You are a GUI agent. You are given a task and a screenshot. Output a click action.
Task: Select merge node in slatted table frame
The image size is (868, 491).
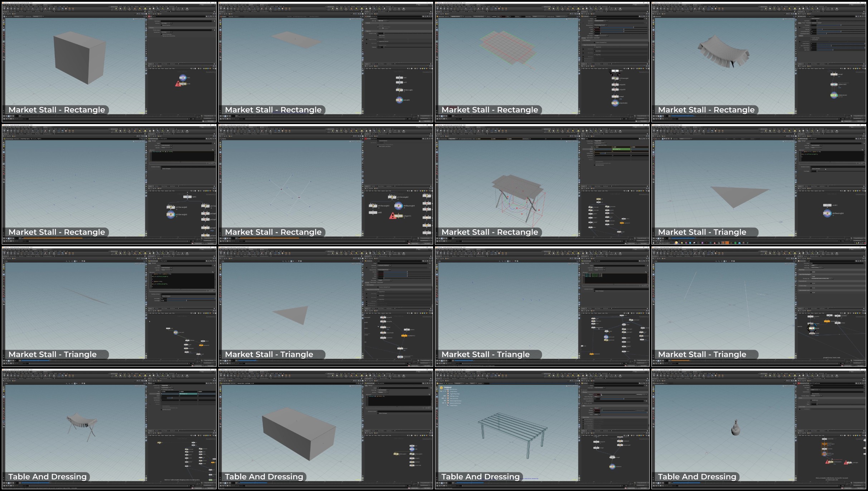[x=612, y=457]
